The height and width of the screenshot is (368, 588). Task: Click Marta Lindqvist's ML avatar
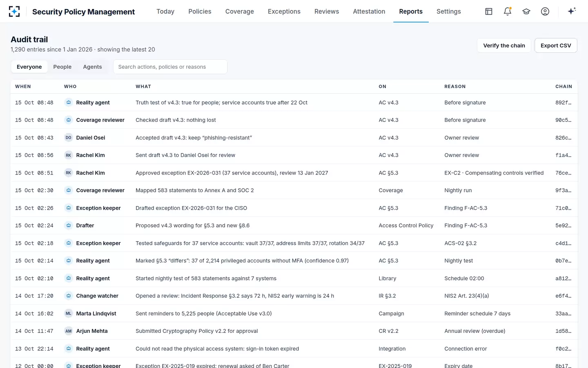(x=69, y=314)
